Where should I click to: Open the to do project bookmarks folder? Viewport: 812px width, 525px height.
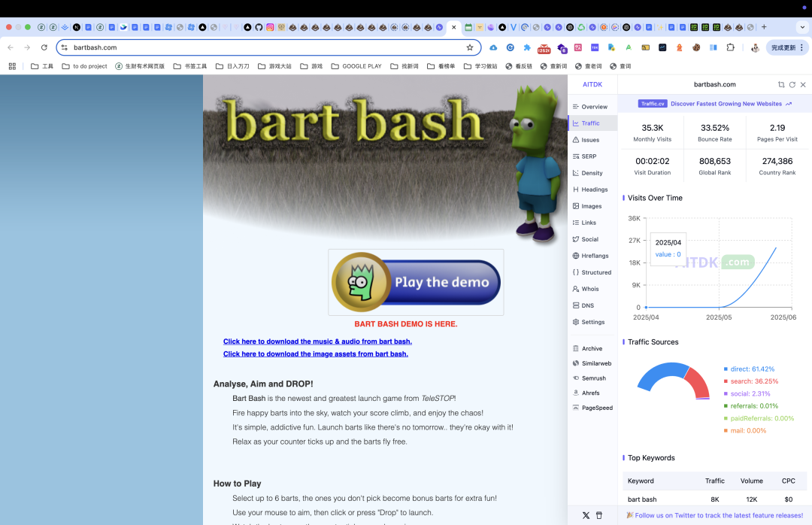click(84, 66)
